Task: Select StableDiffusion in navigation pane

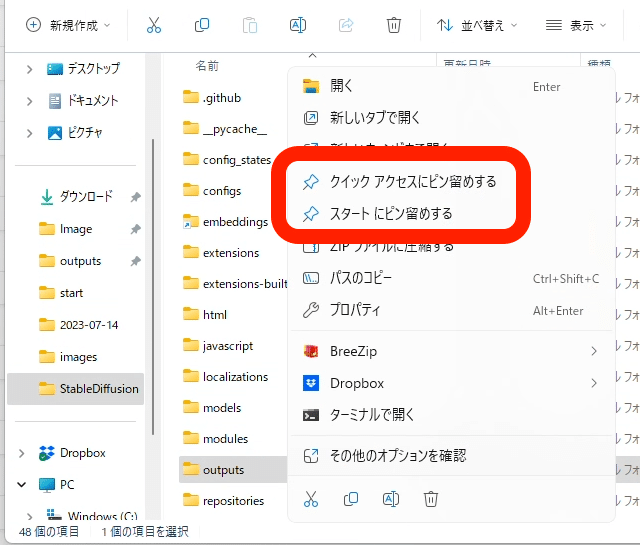Action: 76,389
